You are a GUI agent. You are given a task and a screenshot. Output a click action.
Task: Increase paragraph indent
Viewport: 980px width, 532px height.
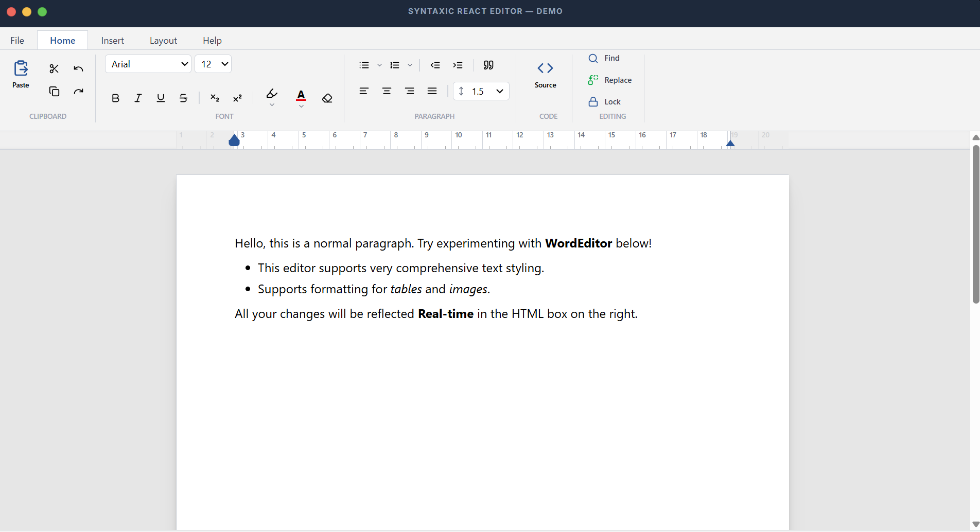click(x=458, y=65)
